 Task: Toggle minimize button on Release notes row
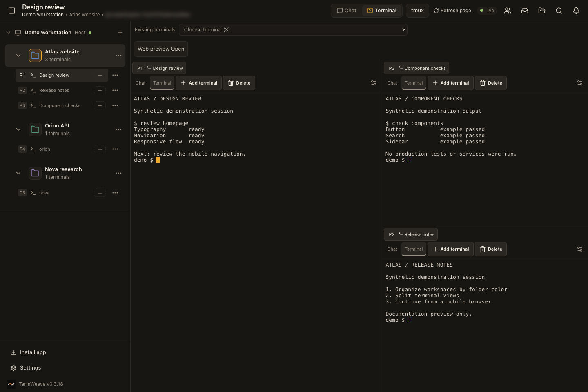100,90
